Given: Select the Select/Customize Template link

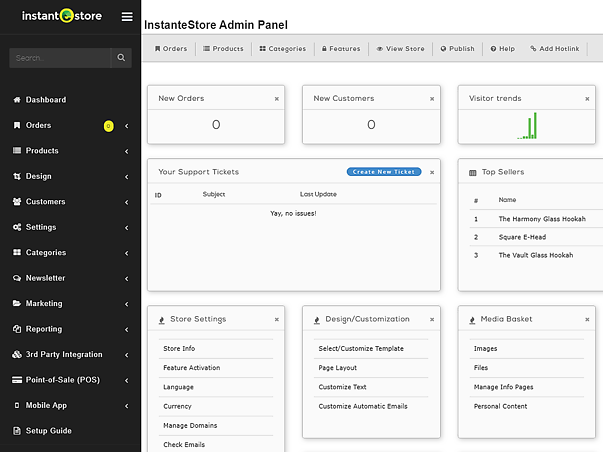Looking at the screenshot, I should [x=361, y=348].
